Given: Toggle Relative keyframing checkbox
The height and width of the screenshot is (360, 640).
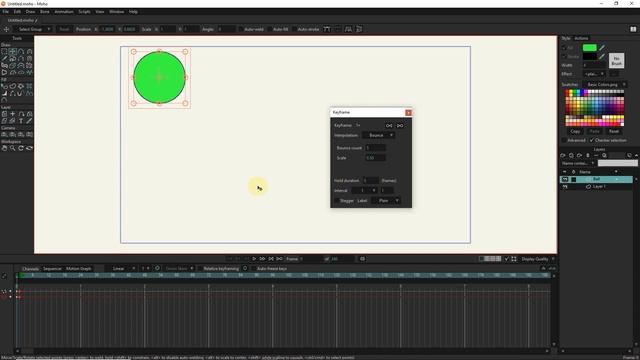Looking at the screenshot, I should 200,269.
